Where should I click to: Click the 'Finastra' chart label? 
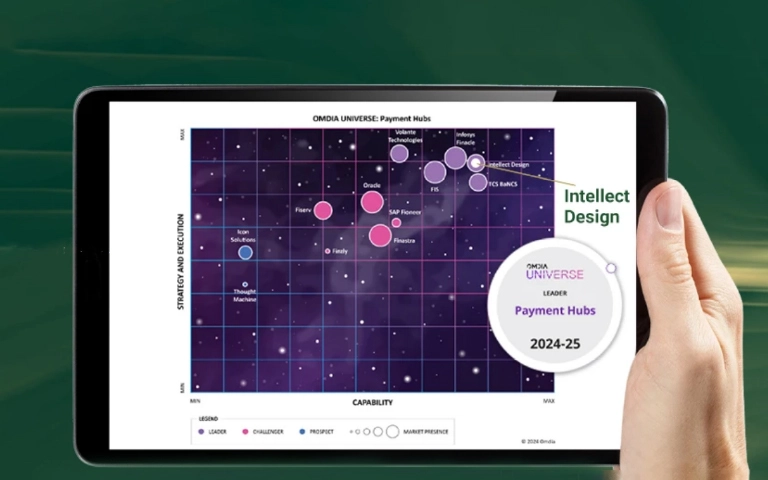pos(404,240)
